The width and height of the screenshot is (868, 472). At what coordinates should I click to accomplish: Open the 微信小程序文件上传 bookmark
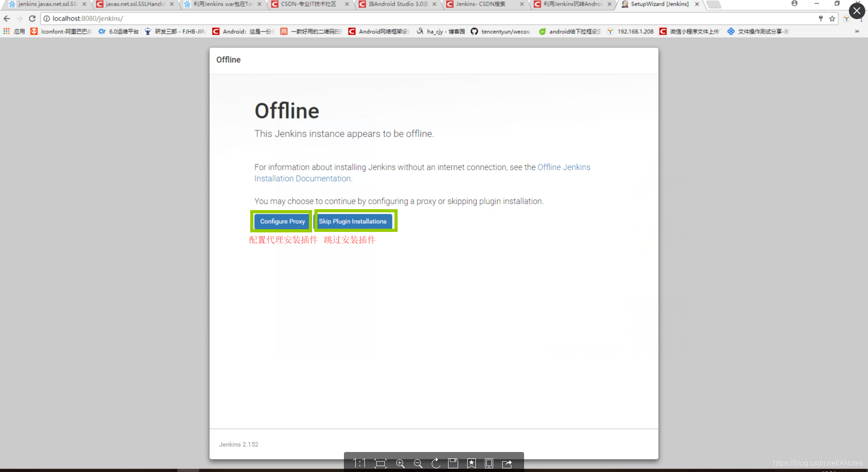coord(690,31)
